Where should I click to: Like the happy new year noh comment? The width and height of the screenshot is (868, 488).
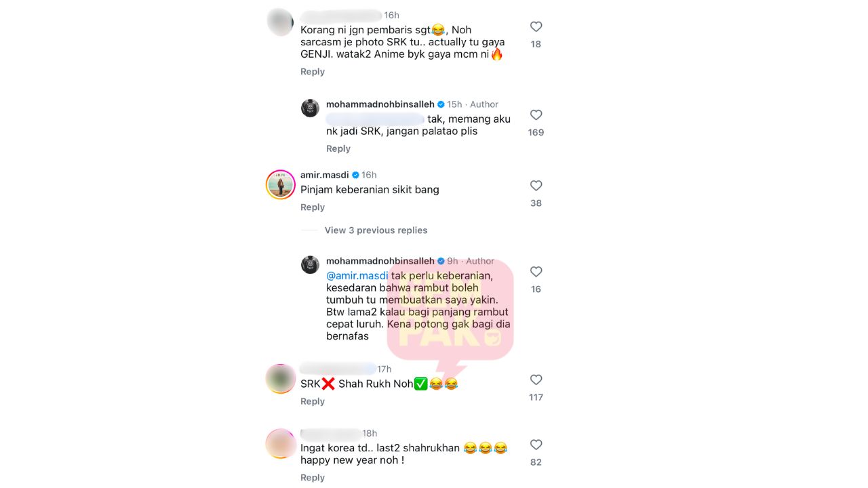click(x=536, y=445)
